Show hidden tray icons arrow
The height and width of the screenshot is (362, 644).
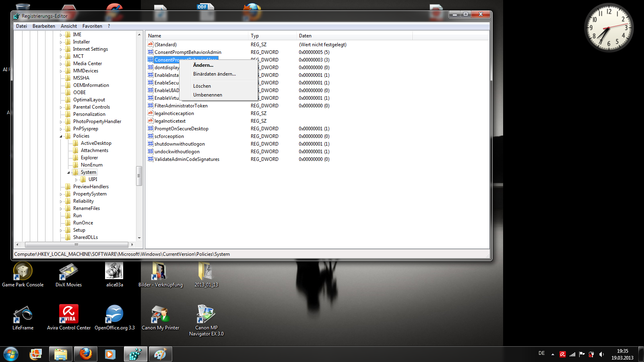553,354
